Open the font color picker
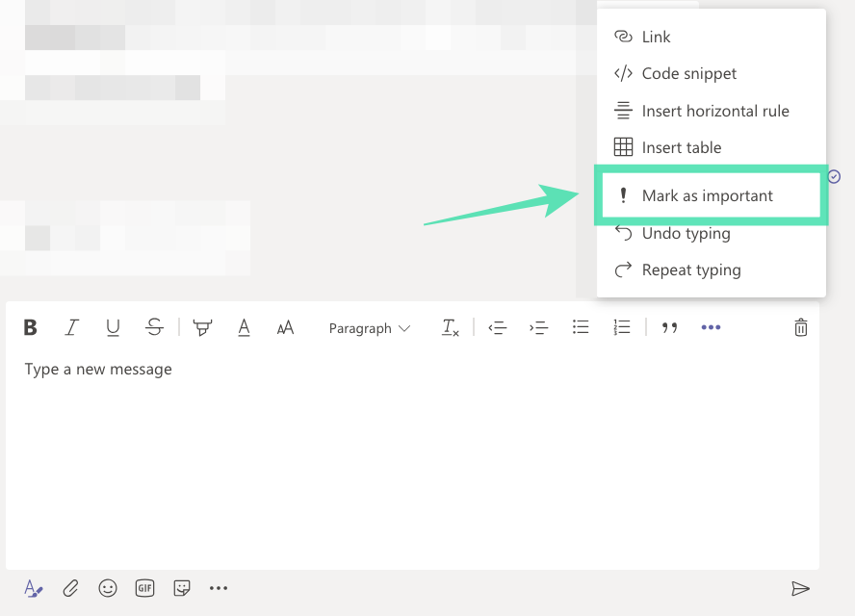This screenshot has width=855, height=616. pos(244,327)
